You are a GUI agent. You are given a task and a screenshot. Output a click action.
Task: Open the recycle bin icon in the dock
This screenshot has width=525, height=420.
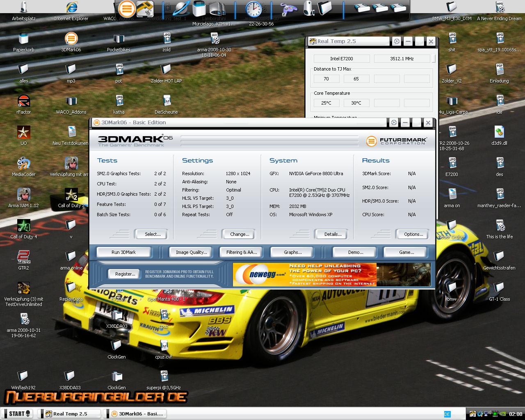[x=199, y=8]
